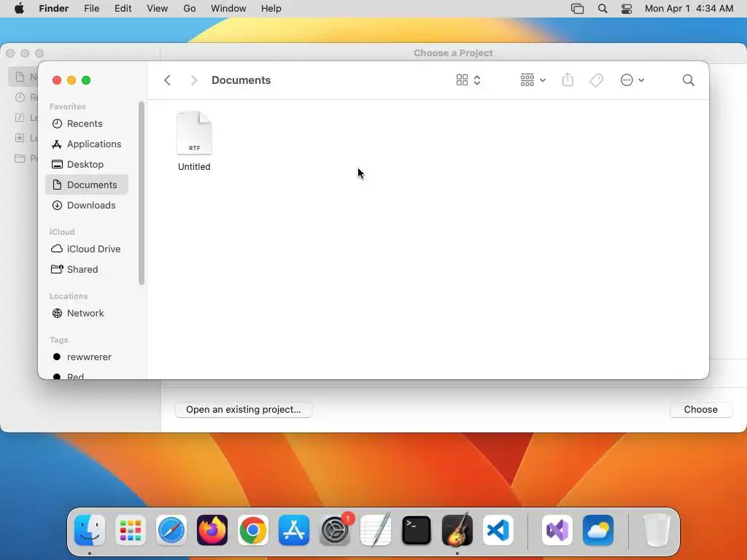Click the Finder sidebar scrollbar
The width and height of the screenshot is (747, 560).
[x=141, y=193]
